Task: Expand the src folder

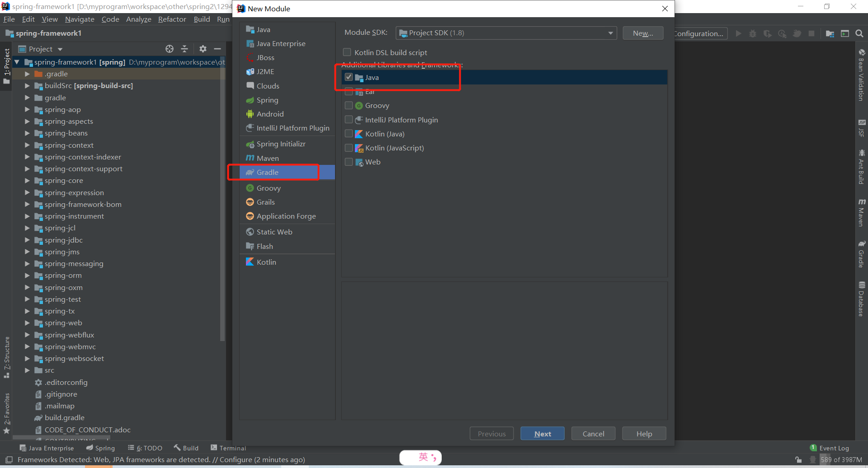Action: [27, 370]
